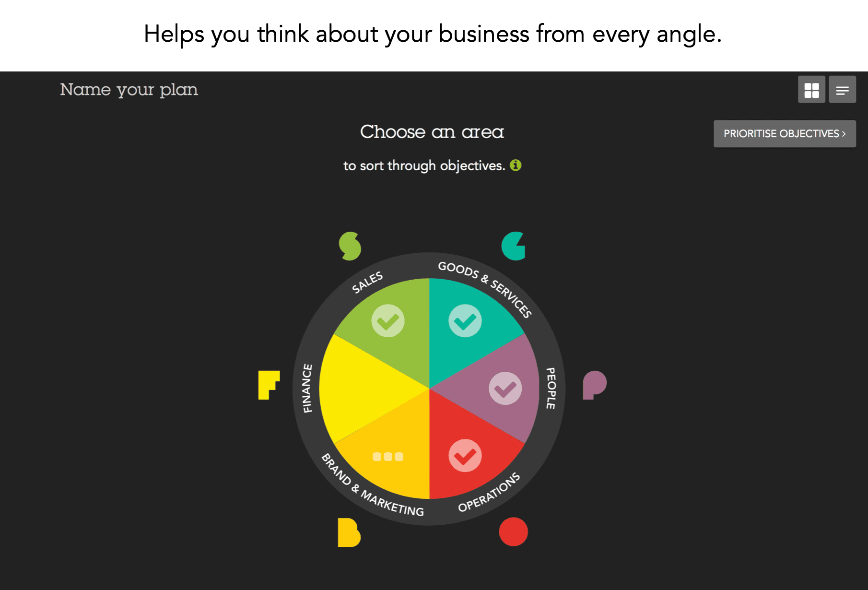Open the objectives info tooltip
This screenshot has width=868, height=590.
pos(516,165)
